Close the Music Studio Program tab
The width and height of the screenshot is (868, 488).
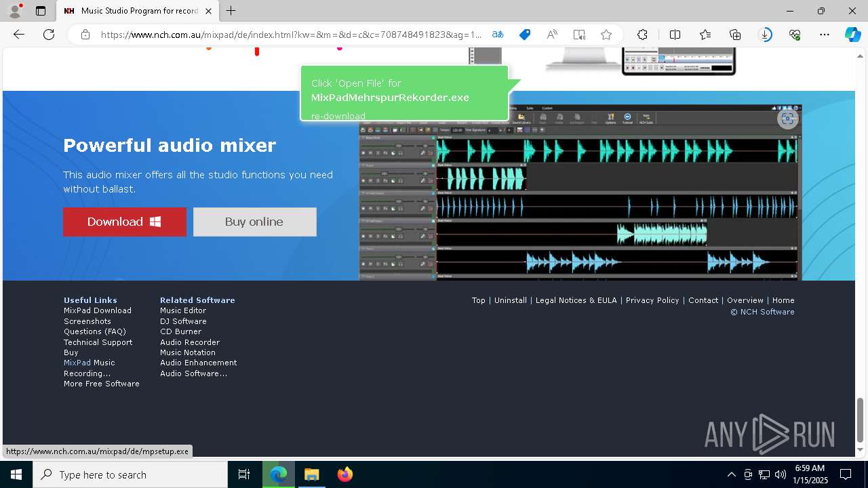[x=208, y=11]
